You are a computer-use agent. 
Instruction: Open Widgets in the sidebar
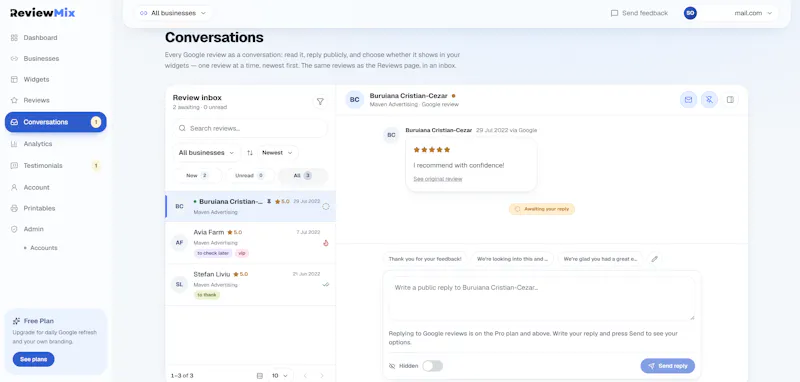(56, 80)
